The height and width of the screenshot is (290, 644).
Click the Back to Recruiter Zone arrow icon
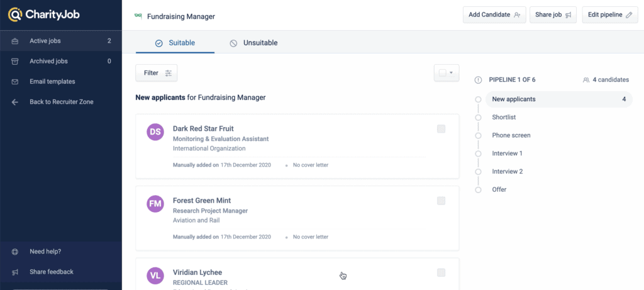pos(15,102)
